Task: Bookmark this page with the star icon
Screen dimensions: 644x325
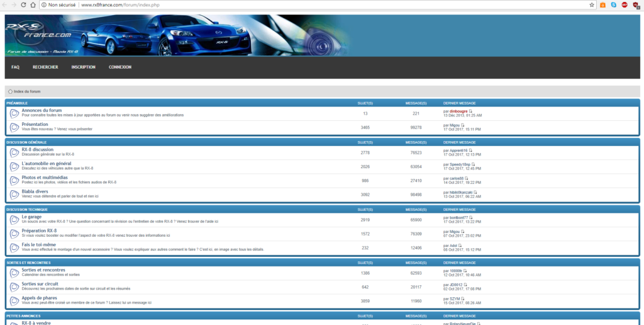Action: click(592, 5)
